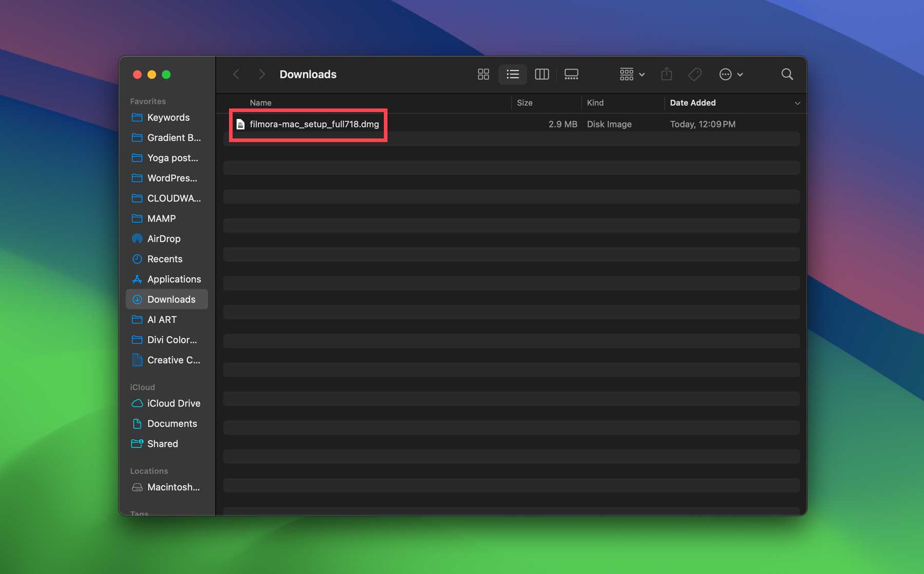Click the AirDrop sidebar icon
Screen dimensions: 924x574
pyautogui.click(x=137, y=239)
